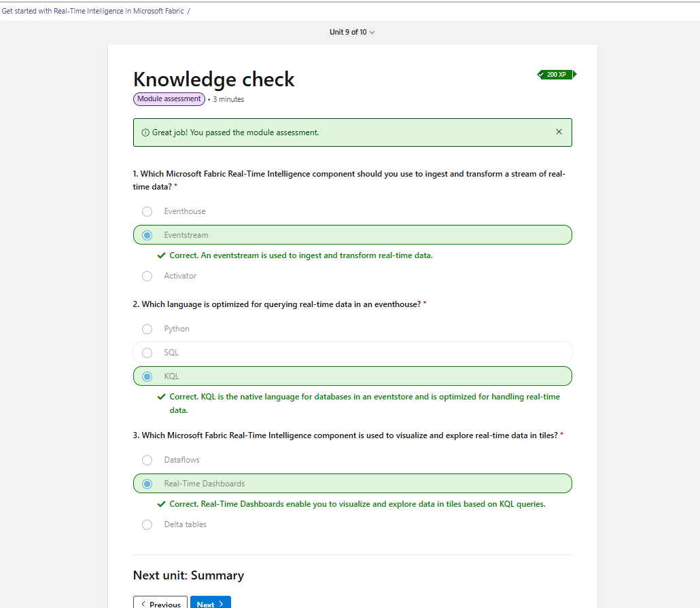Choose the Python radio option
Screen dimensions: 700x608
(147, 329)
